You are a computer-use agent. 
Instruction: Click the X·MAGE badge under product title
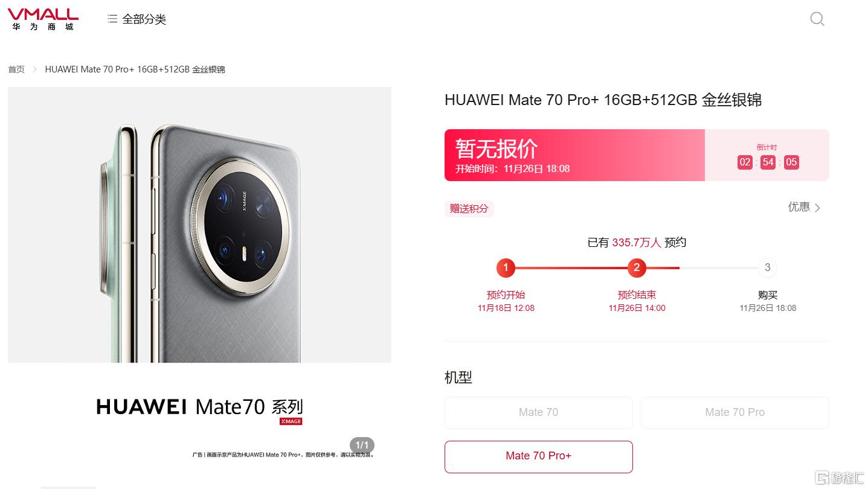pos(291,421)
